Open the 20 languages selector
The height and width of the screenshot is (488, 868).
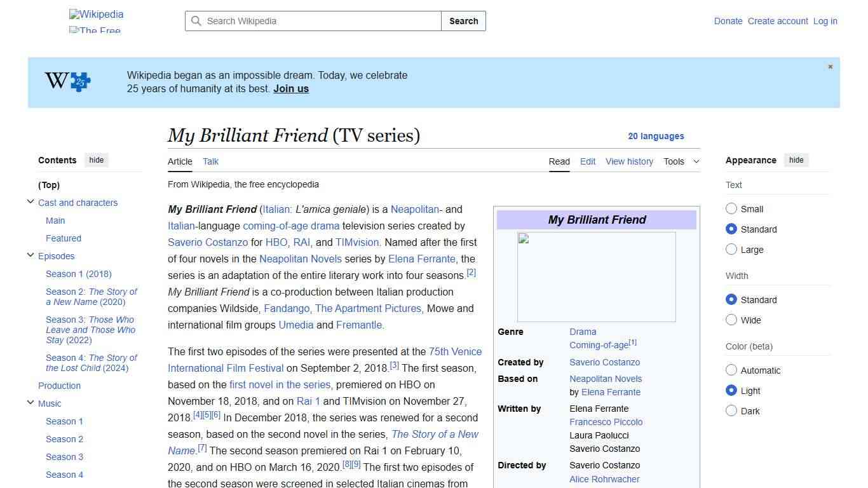[x=656, y=136]
